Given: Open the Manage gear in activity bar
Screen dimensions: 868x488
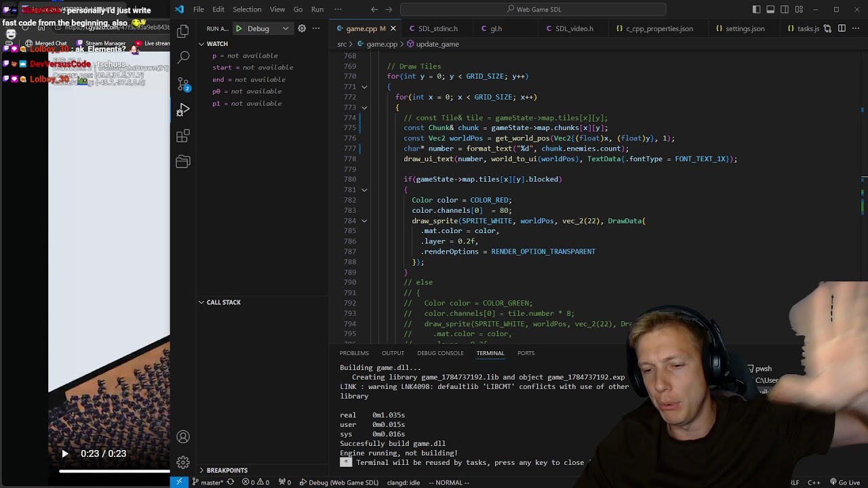Looking at the screenshot, I should [x=183, y=463].
